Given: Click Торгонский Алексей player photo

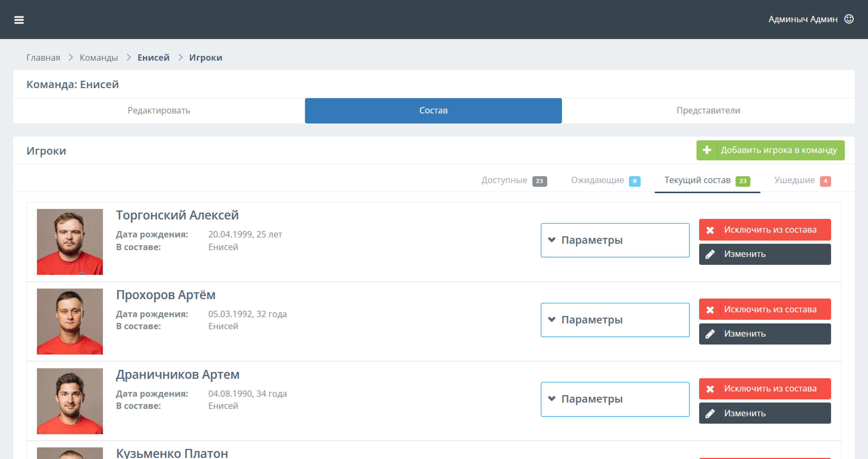Looking at the screenshot, I should point(70,242).
